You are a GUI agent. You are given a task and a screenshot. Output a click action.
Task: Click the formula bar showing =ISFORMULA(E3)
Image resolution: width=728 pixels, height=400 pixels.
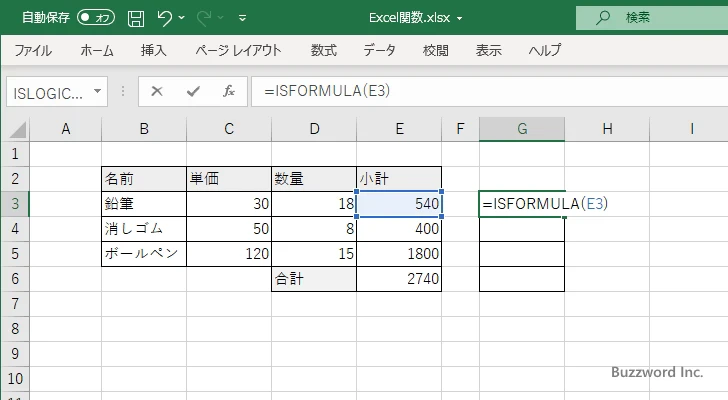coord(490,91)
